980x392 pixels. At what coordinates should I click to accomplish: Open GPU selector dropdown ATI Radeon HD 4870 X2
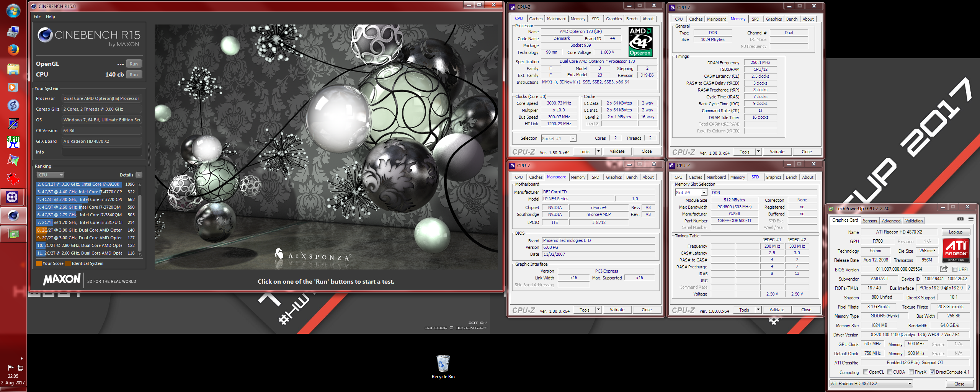tap(871, 384)
